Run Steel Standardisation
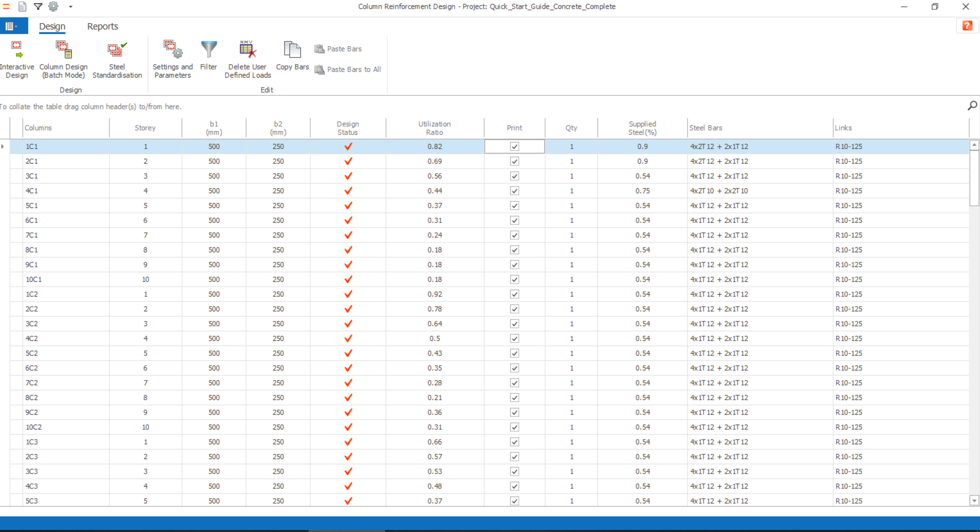Viewport: 980px width, 532px height. pos(117,58)
